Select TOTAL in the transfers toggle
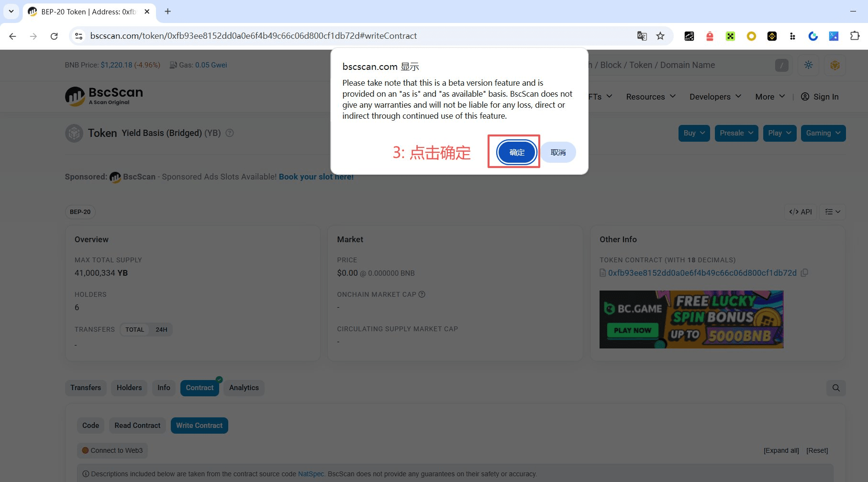Screen dimensions: 868x482 134,330
